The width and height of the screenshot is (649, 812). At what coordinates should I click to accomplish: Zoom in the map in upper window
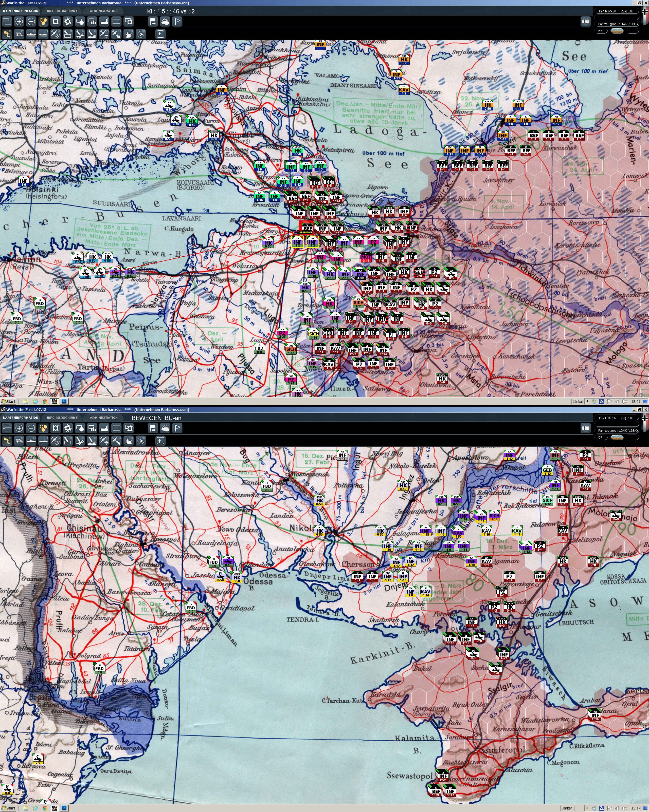point(19,22)
